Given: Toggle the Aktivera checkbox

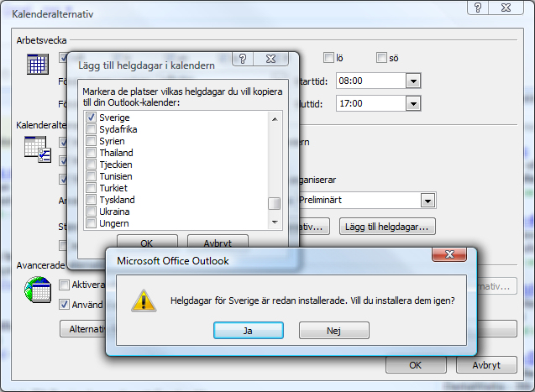Looking at the screenshot, I should tap(64, 285).
